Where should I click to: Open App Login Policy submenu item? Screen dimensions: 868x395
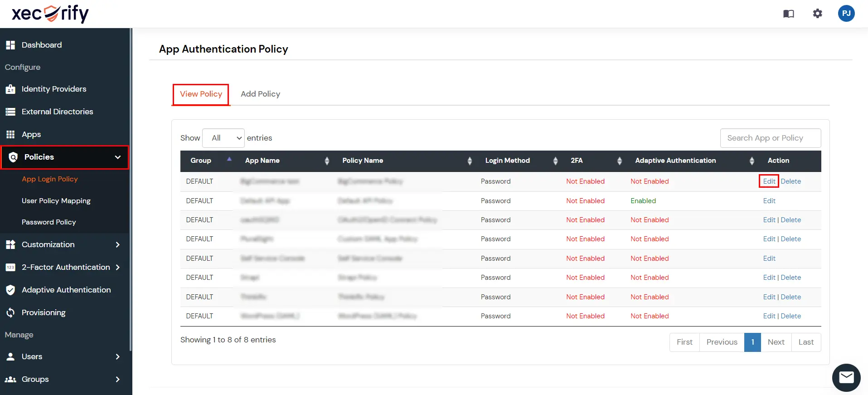(50, 179)
